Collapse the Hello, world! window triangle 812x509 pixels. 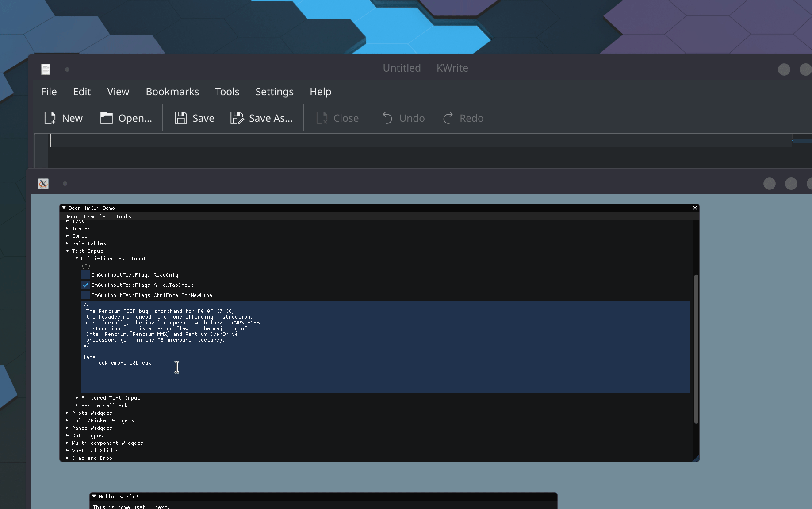click(94, 497)
